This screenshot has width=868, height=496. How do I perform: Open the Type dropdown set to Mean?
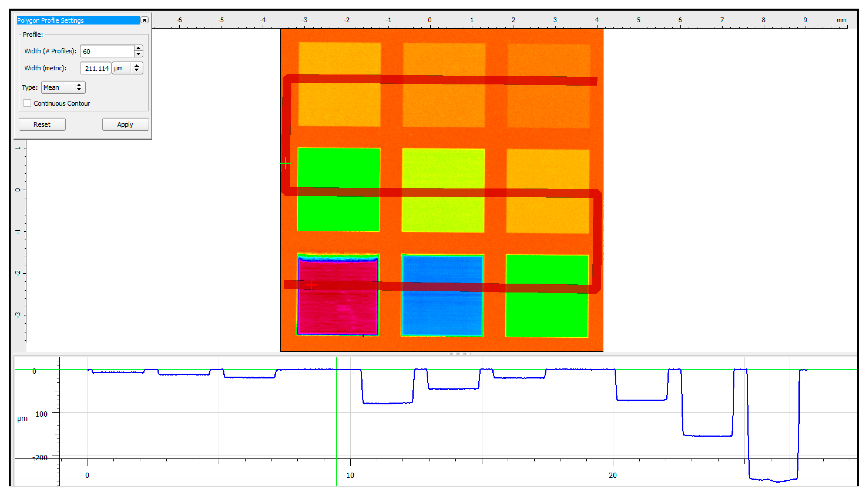tap(63, 87)
